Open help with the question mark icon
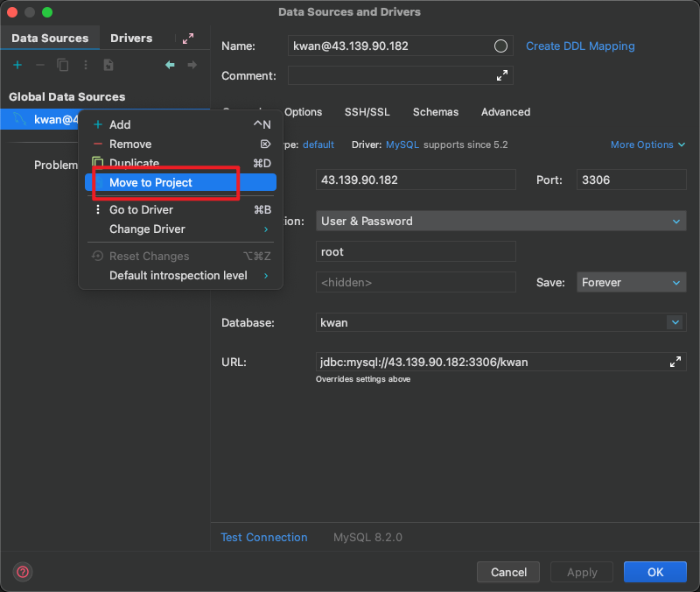700x592 pixels. [23, 572]
